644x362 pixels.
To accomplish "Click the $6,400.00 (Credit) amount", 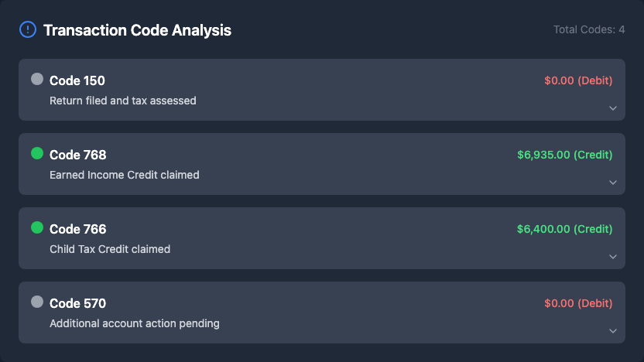I will [564, 229].
